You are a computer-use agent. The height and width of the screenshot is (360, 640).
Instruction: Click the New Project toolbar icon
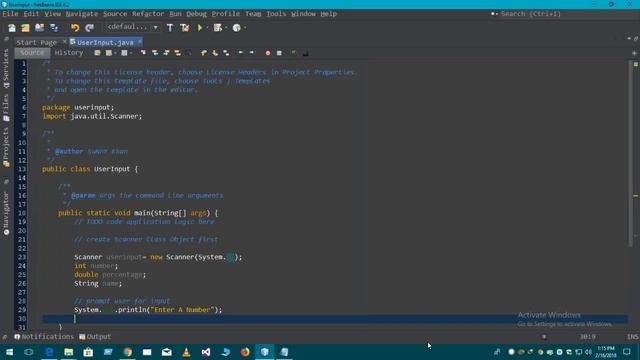[25, 28]
